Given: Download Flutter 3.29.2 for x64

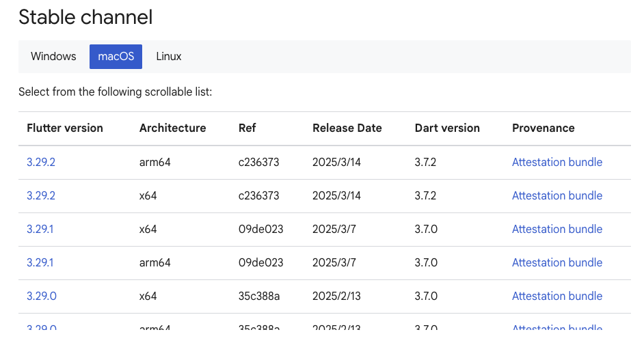Looking at the screenshot, I should [41, 196].
